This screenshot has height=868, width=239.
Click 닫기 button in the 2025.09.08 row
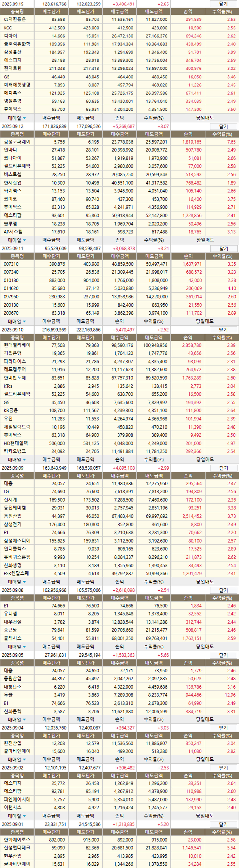tap(223, 590)
